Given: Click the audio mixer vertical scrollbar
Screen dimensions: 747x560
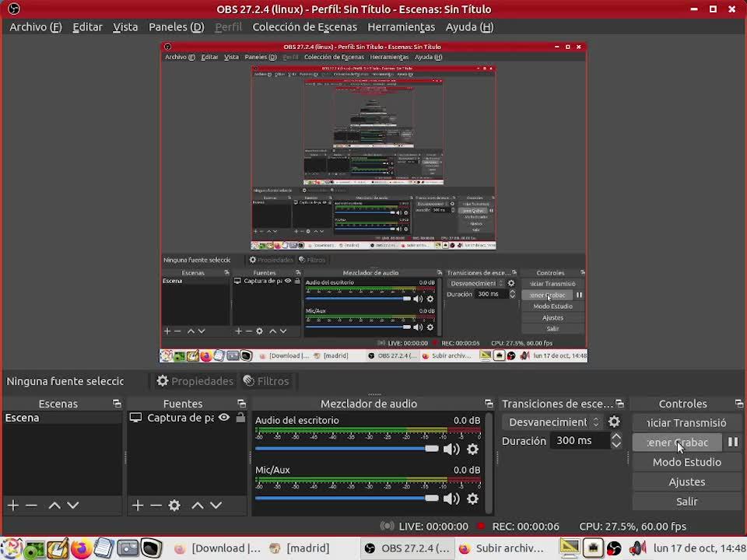Looking at the screenshot, I should (x=489, y=463).
